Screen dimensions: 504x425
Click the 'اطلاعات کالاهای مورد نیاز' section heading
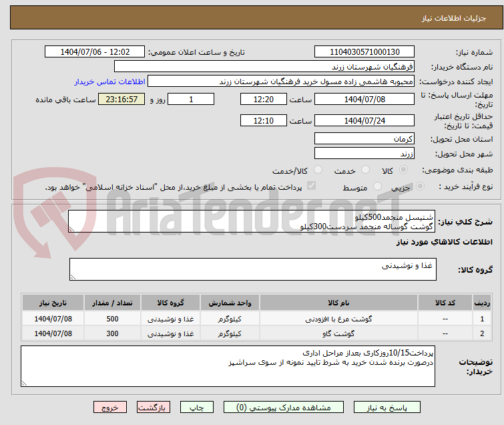(444, 242)
